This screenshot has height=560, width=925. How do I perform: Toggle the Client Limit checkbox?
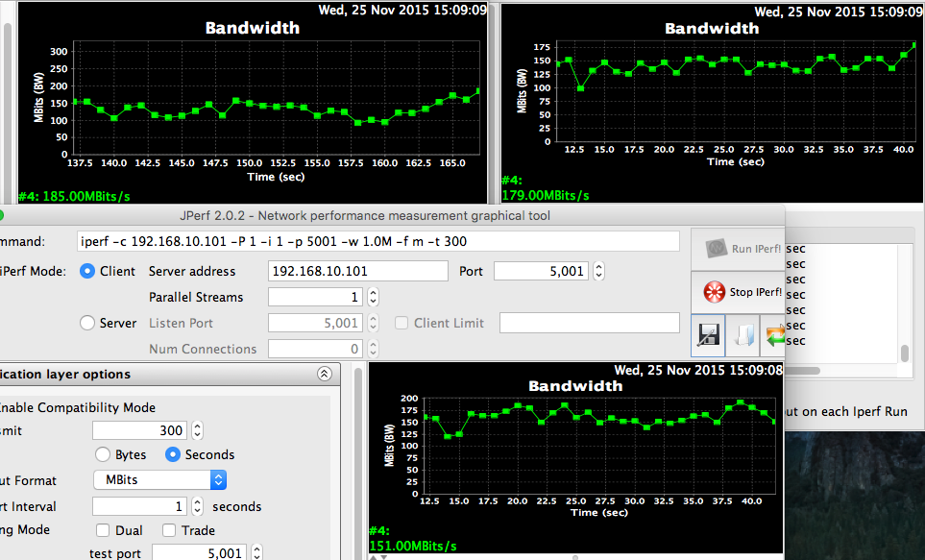402,323
